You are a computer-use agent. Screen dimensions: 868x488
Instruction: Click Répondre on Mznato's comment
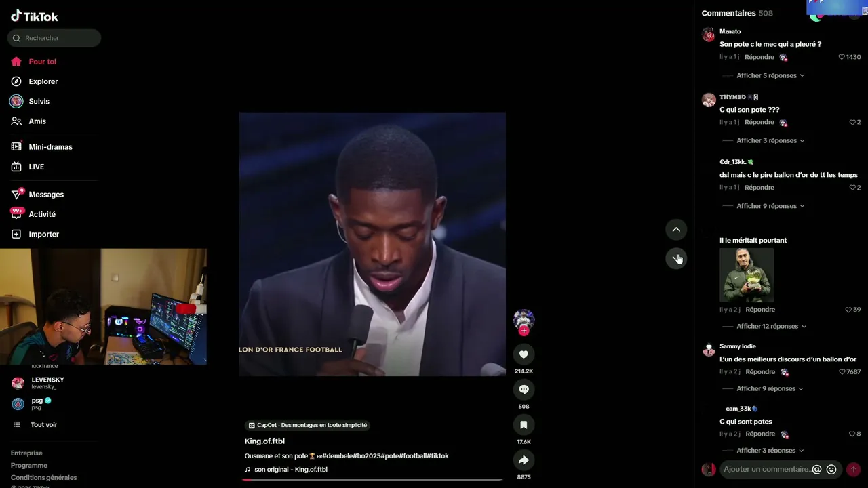[x=759, y=57]
